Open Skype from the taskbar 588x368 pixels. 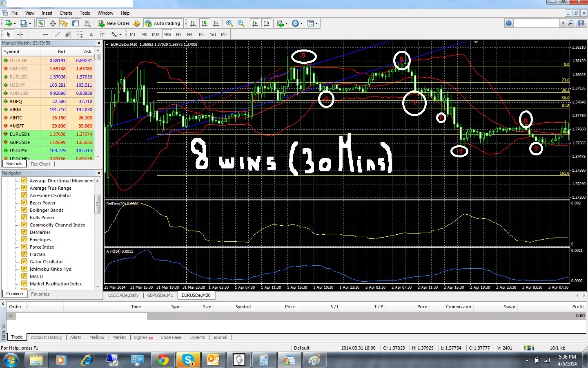click(188, 360)
